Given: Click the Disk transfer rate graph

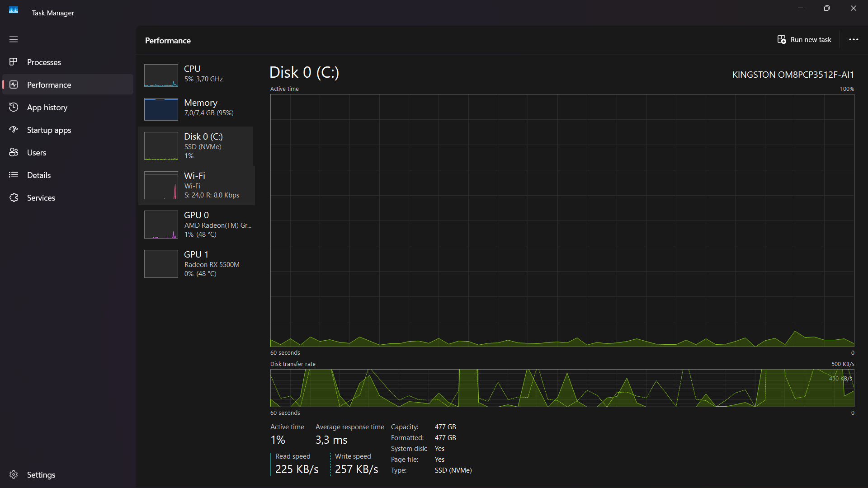Looking at the screenshot, I should click(x=562, y=388).
